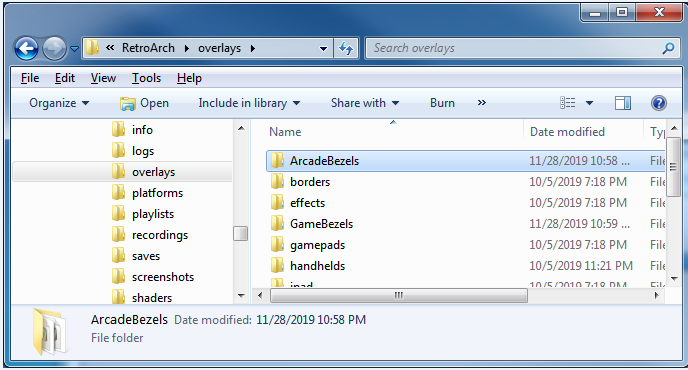Click the refresh icon beside address bar
This screenshot has height=370, width=688.
click(x=346, y=48)
